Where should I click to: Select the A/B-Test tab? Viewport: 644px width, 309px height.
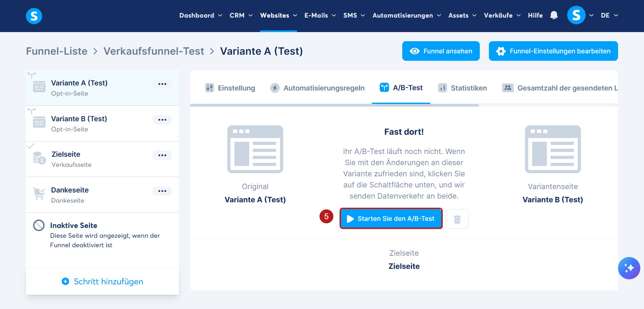tap(401, 88)
